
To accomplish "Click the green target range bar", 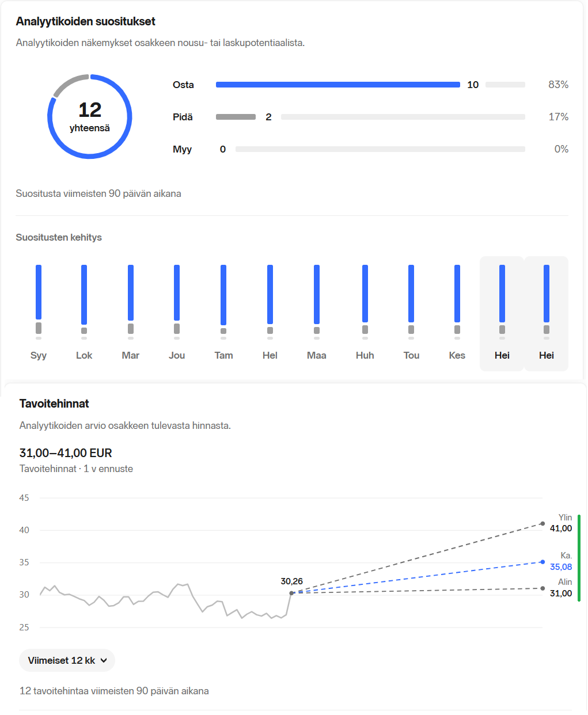I will 579,558.
